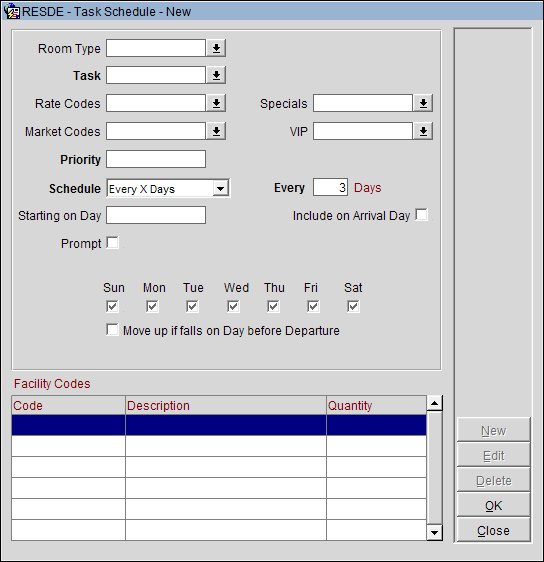Expand the Schedule Every X Days dropdown

coord(220,188)
